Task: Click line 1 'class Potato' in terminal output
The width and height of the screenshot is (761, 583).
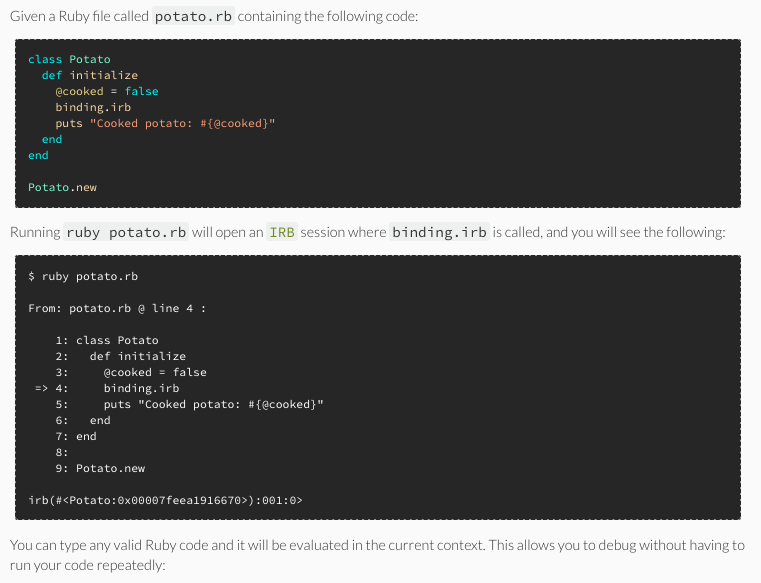Action: point(116,340)
